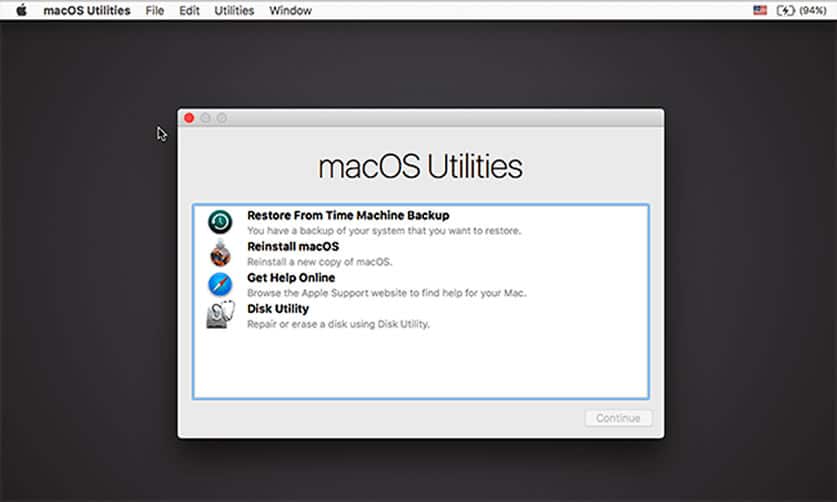Choose the Get Help Online option

(x=291, y=278)
